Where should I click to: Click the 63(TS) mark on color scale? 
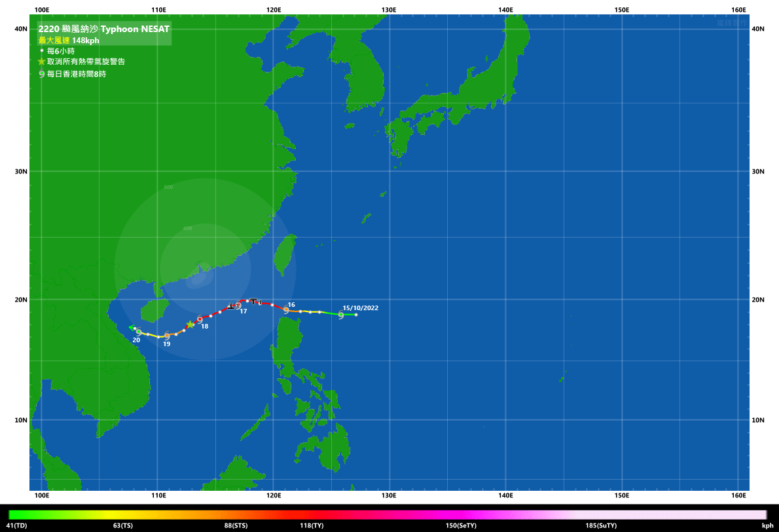click(x=123, y=525)
